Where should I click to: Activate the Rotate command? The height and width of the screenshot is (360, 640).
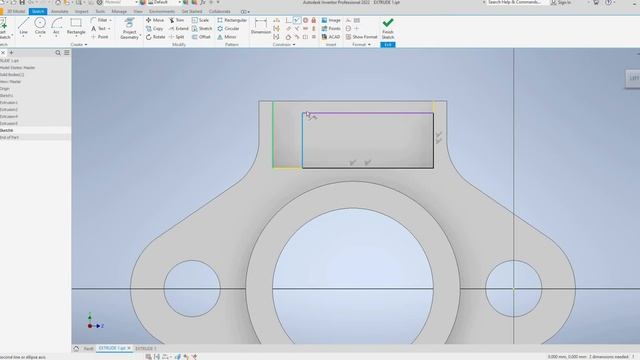(156, 37)
